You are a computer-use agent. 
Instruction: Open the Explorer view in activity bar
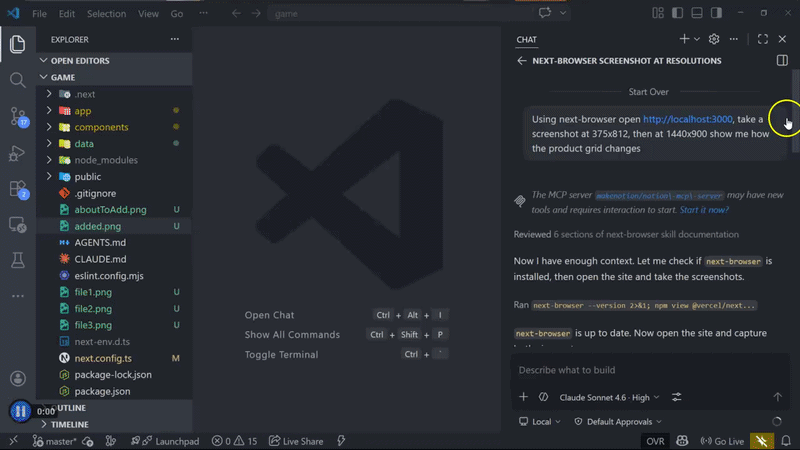[x=17, y=44]
